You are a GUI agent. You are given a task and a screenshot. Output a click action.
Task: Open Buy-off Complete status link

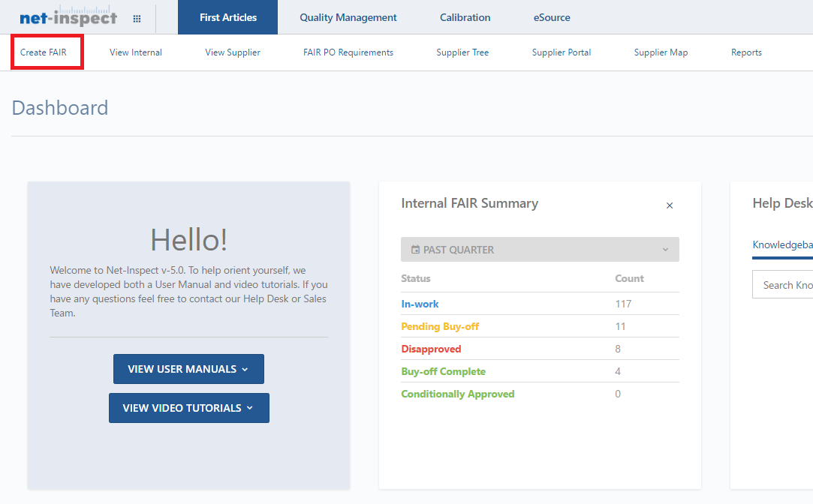tap(444, 371)
